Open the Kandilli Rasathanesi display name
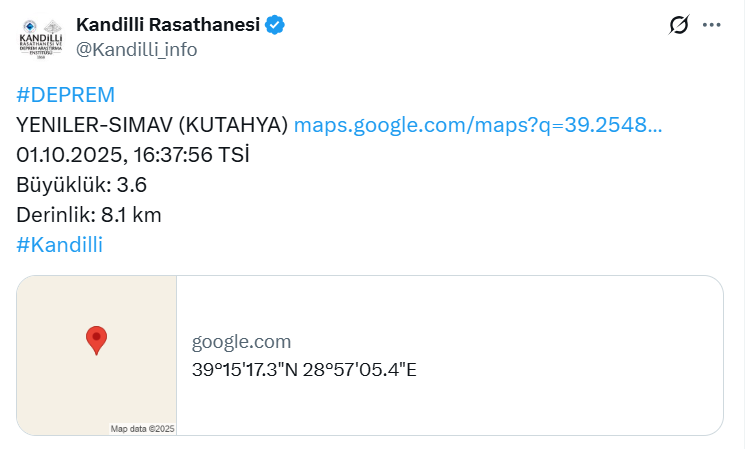The width and height of the screenshot is (746, 449). [168, 25]
